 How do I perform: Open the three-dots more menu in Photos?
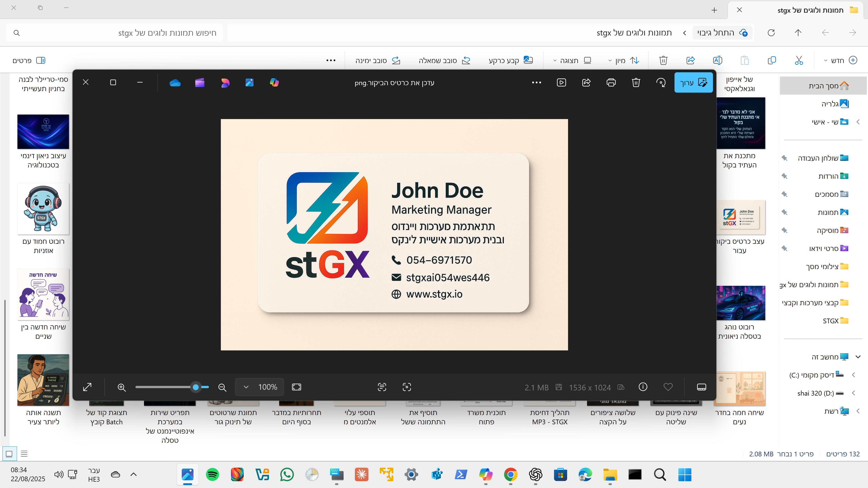[x=536, y=82]
